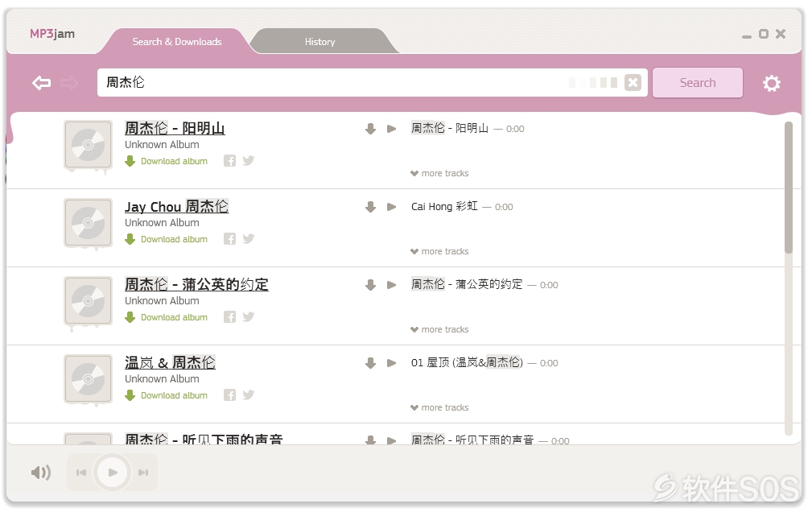Image resolution: width=812 pixels, height=512 pixels.
Task: Share 蒲公英的约定 album on Facebook
Action: pyautogui.click(x=229, y=317)
